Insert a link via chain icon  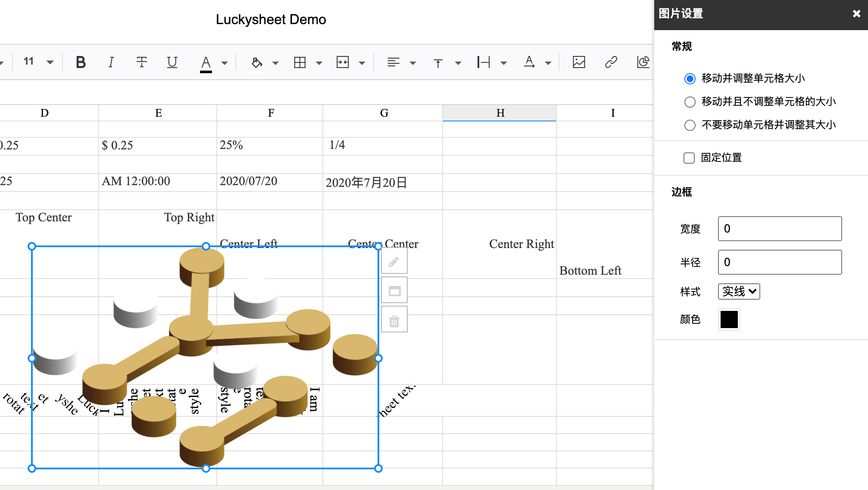pos(611,62)
